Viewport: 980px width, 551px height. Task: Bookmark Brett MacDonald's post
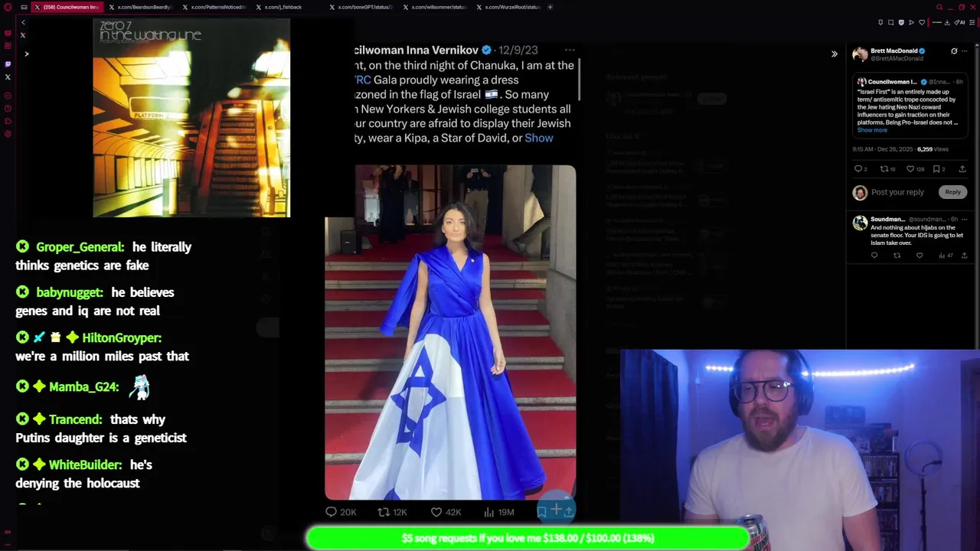tap(938, 169)
